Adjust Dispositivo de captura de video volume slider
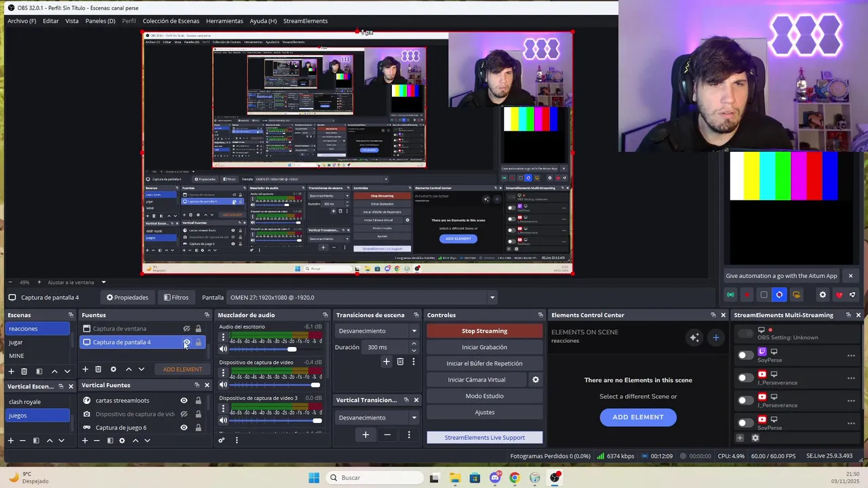This screenshot has height=488, width=868. point(275,385)
